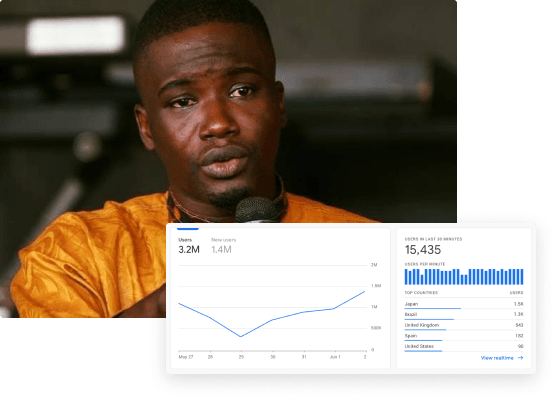Click the 1.5K users value for Japan
The width and height of the screenshot is (556, 399).
point(518,304)
